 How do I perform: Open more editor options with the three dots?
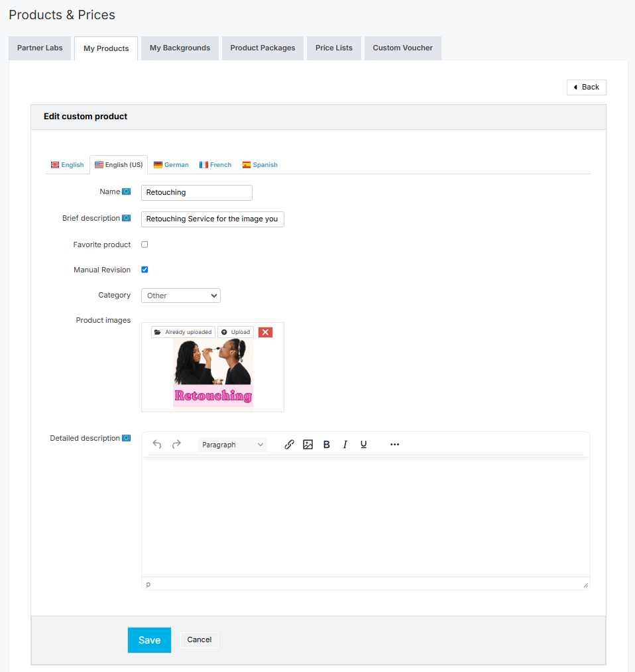(394, 445)
